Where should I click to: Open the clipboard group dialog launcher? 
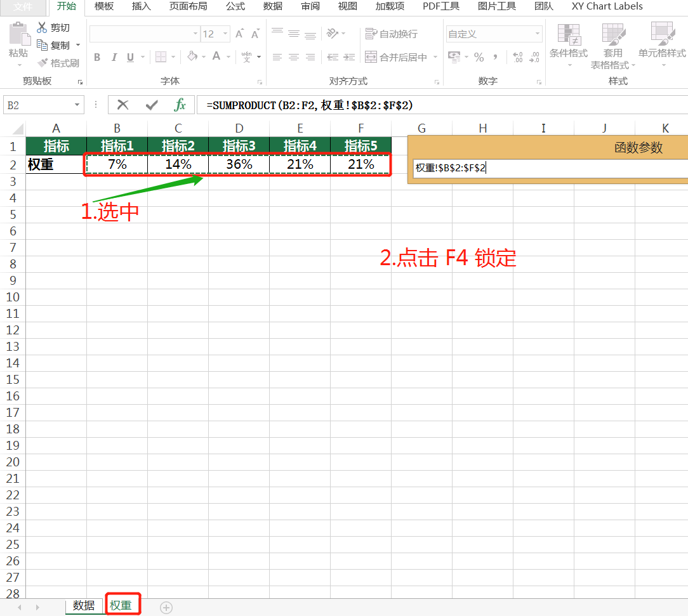tap(81, 82)
